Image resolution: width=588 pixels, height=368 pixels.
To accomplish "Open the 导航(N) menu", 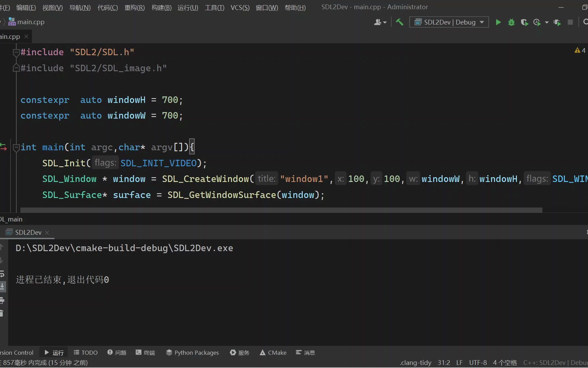I will [x=80, y=7].
